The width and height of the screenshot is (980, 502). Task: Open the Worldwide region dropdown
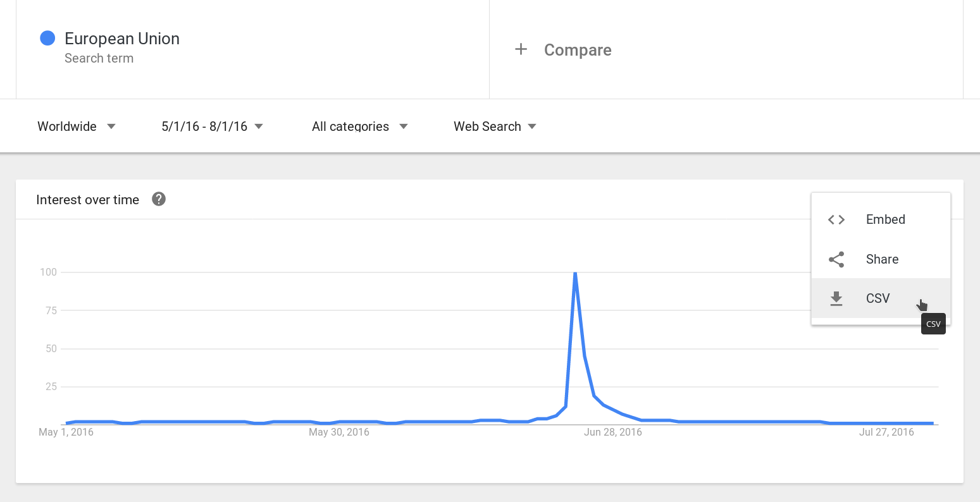pyautogui.click(x=77, y=126)
